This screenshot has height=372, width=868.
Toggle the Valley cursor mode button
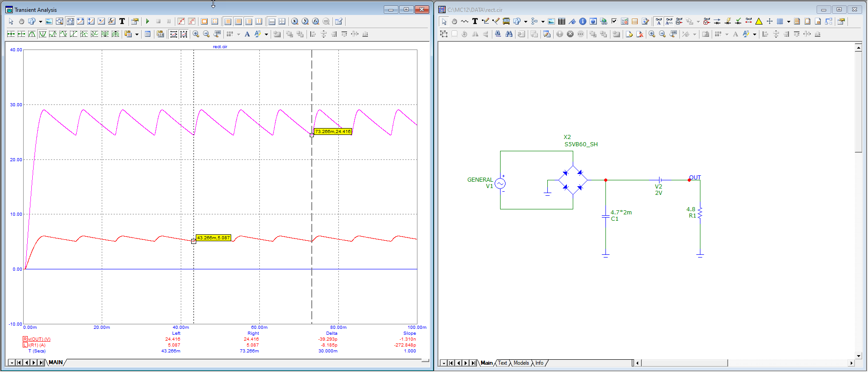(42, 34)
